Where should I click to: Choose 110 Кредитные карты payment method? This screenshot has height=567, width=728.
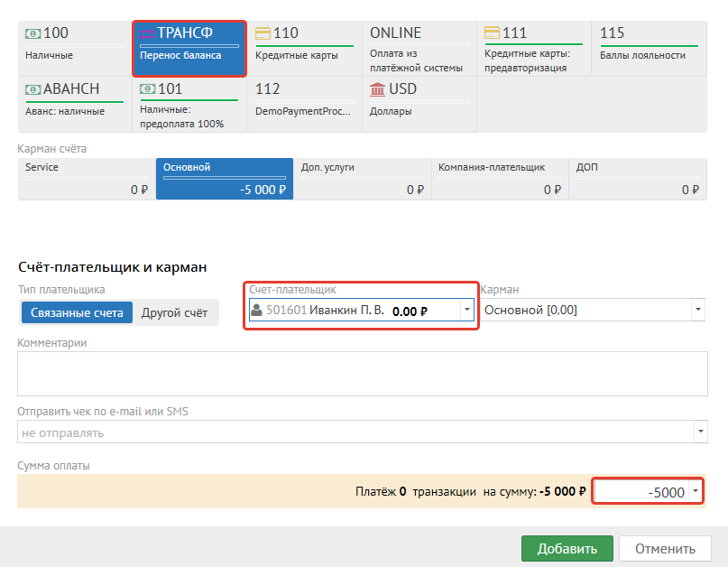tap(305, 49)
